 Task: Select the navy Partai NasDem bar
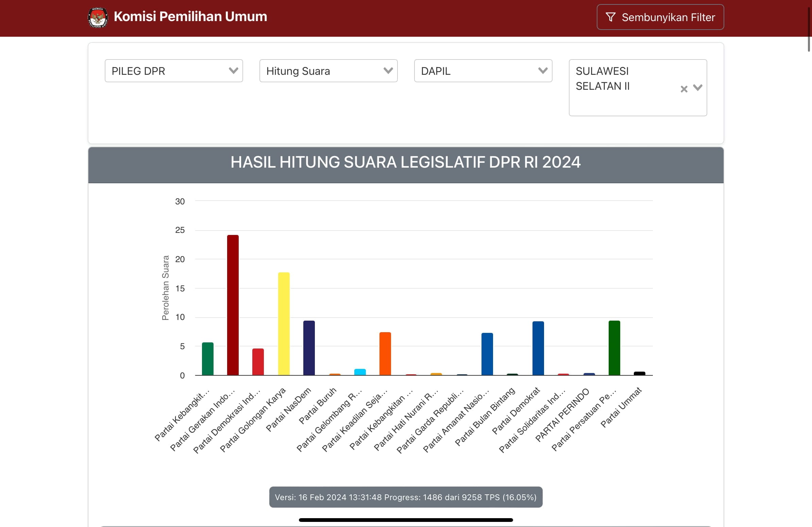[x=309, y=348]
